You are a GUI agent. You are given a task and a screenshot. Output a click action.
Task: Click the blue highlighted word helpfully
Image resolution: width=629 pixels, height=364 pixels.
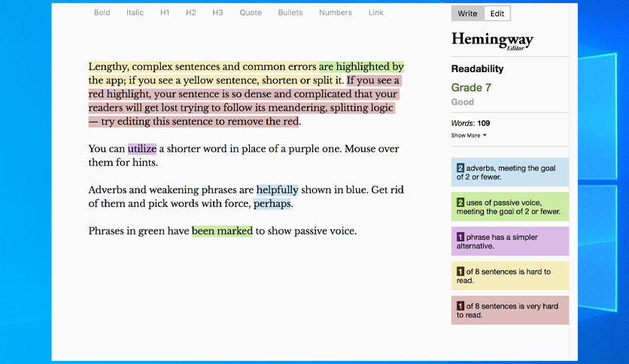(277, 190)
